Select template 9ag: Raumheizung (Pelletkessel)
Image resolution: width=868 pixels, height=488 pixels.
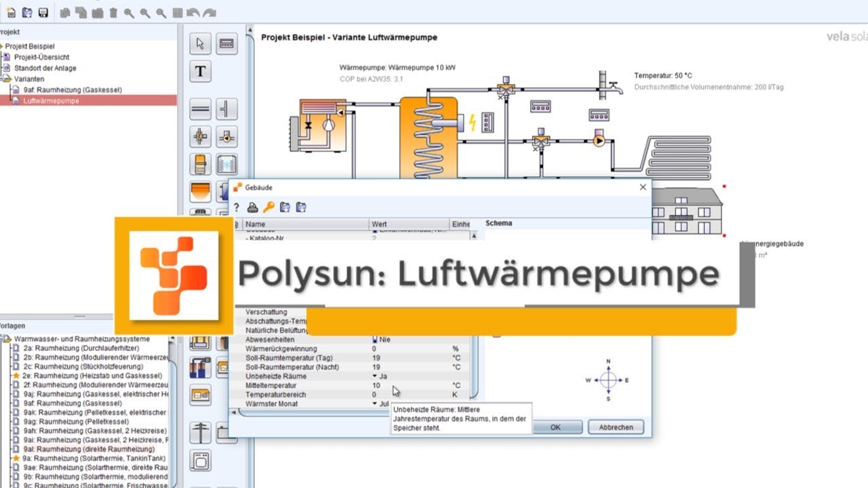[75, 422]
